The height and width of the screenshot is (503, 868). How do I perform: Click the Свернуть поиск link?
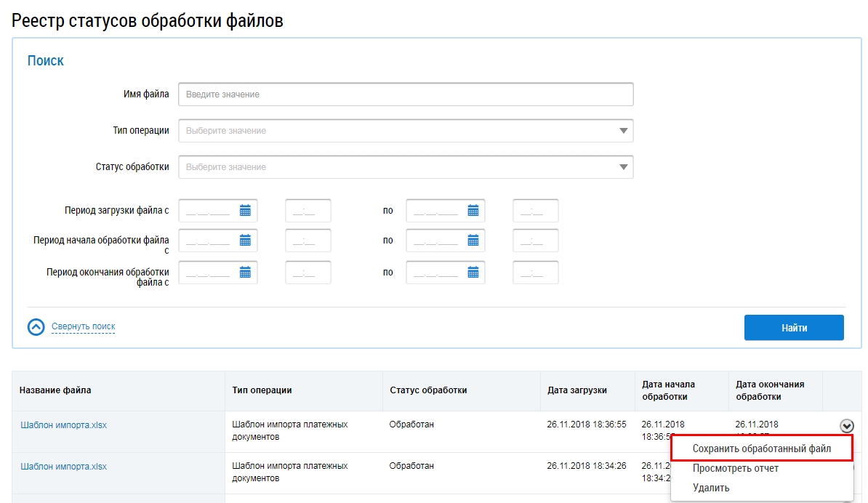click(83, 327)
